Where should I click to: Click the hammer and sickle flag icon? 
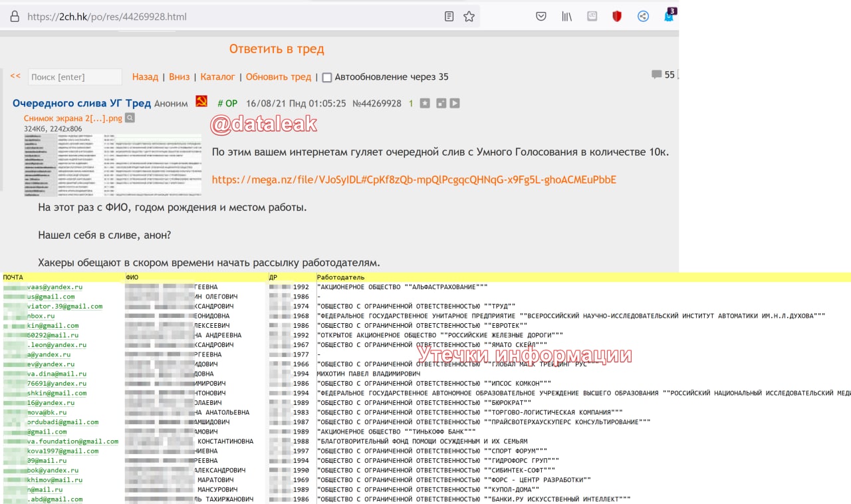click(x=201, y=102)
